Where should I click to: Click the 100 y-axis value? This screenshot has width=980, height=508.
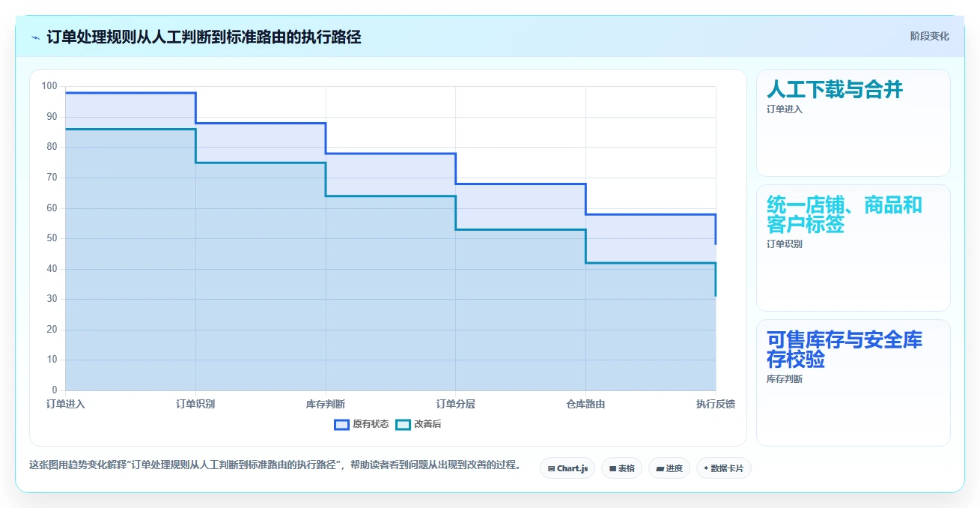(x=49, y=86)
